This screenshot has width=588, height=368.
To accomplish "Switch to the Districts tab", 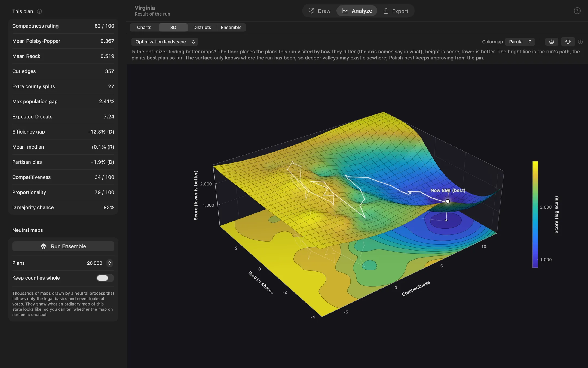I will pos(202,28).
